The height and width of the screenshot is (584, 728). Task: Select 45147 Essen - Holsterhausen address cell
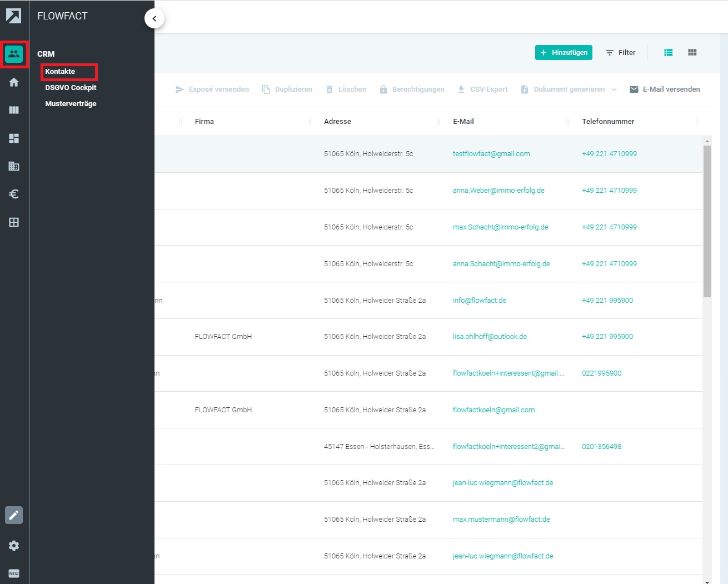point(379,446)
